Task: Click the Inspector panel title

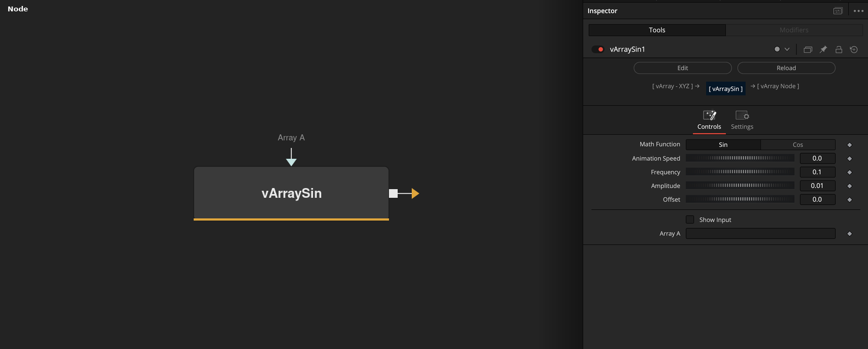Action: pos(602,11)
